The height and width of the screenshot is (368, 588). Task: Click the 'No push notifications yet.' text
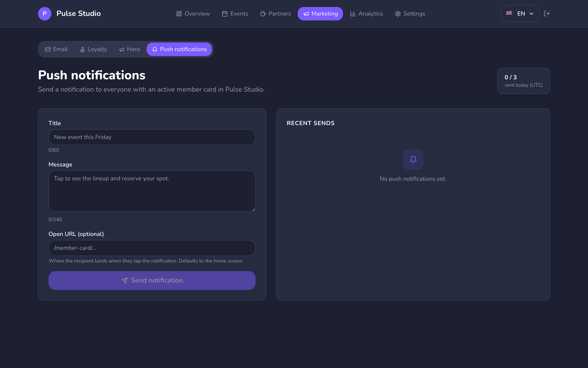point(413,179)
